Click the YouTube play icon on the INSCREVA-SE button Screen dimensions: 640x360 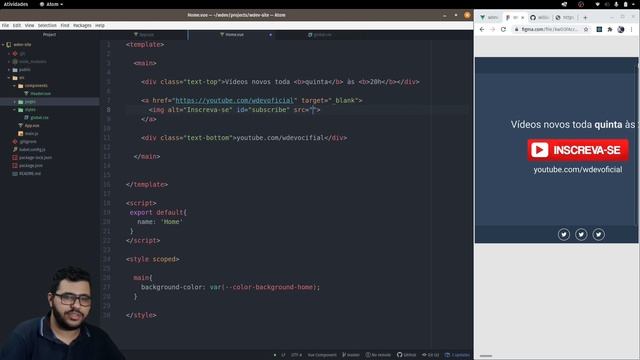[x=540, y=150]
